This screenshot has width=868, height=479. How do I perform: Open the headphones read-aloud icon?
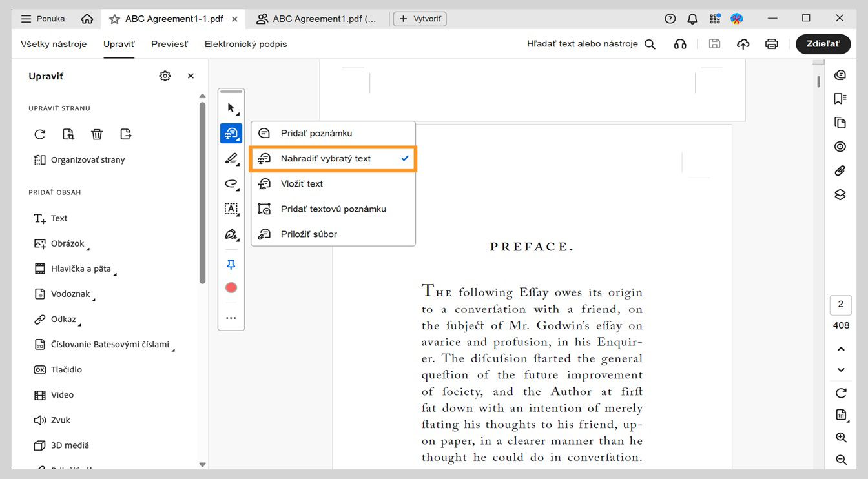point(680,44)
